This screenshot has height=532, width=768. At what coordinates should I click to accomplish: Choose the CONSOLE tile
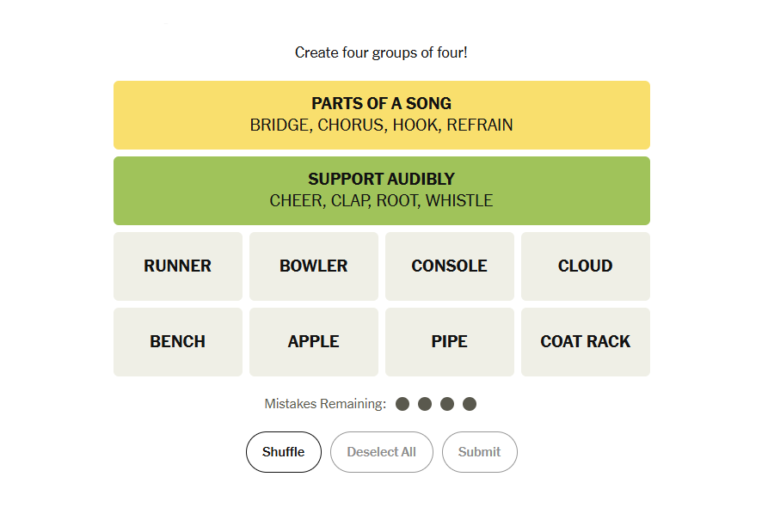tap(450, 266)
